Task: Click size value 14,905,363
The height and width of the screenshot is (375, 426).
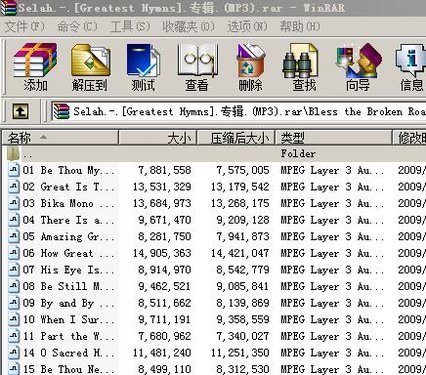Action: click(x=162, y=253)
